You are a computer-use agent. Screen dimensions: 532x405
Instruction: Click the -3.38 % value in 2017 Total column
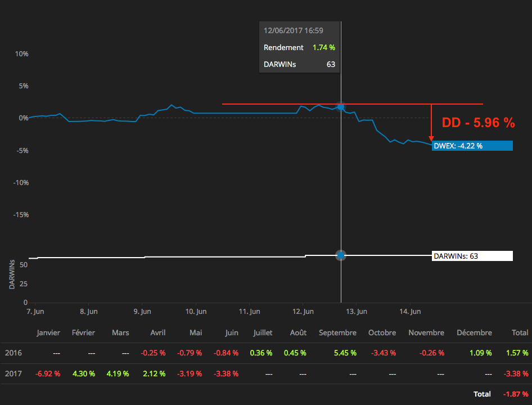pyautogui.click(x=516, y=373)
